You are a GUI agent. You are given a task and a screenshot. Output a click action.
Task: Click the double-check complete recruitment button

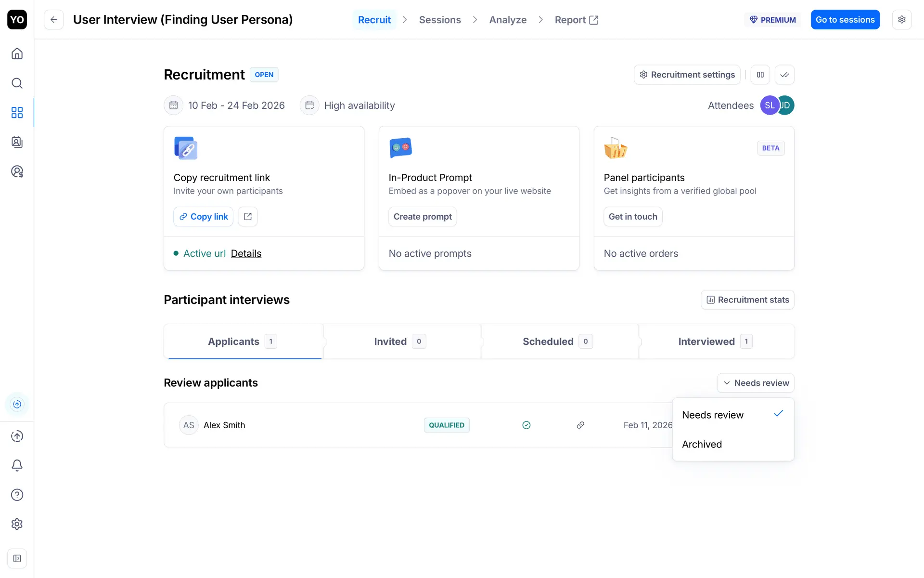(x=784, y=75)
